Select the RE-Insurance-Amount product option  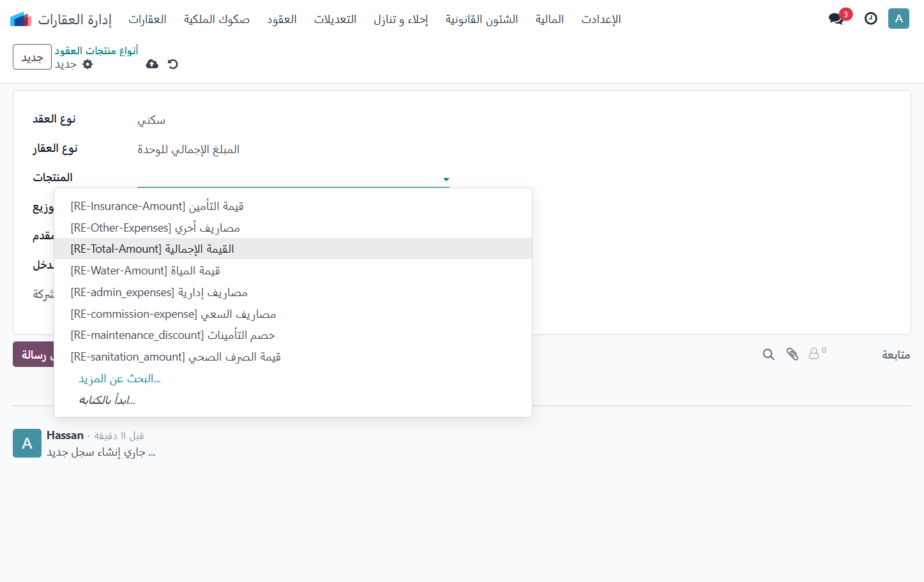click(x=293, y=206)
